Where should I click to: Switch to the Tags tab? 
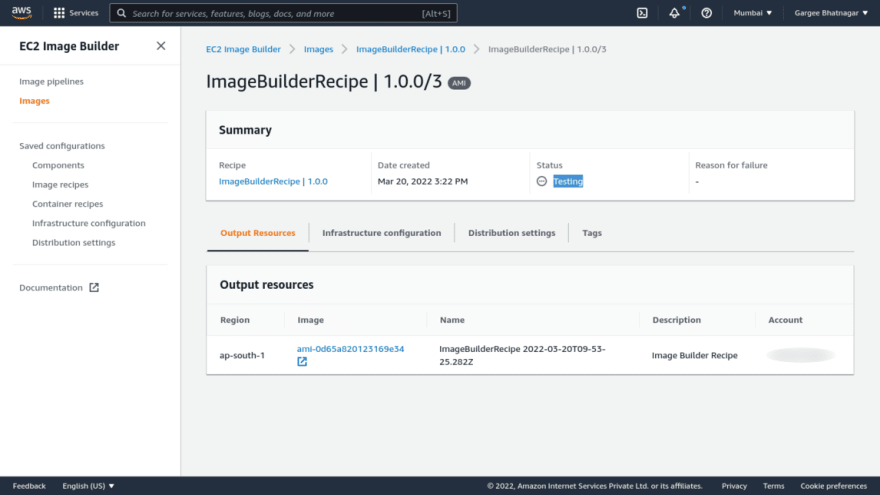pos(592,233)
